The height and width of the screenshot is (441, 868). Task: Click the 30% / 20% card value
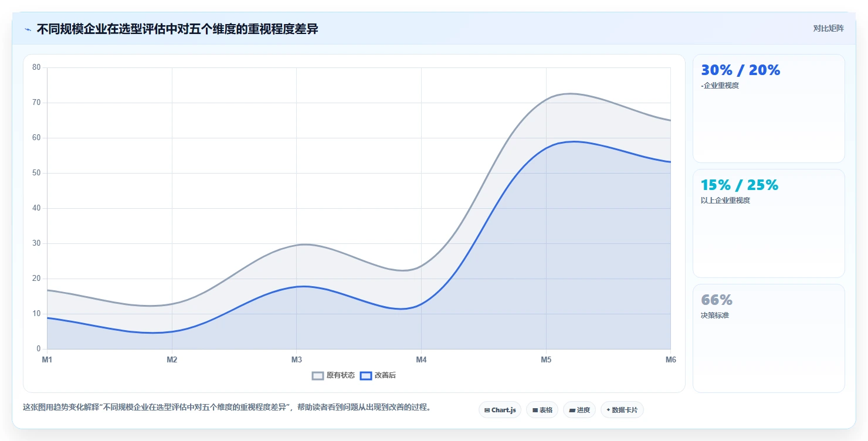click(x=741, y=70)
